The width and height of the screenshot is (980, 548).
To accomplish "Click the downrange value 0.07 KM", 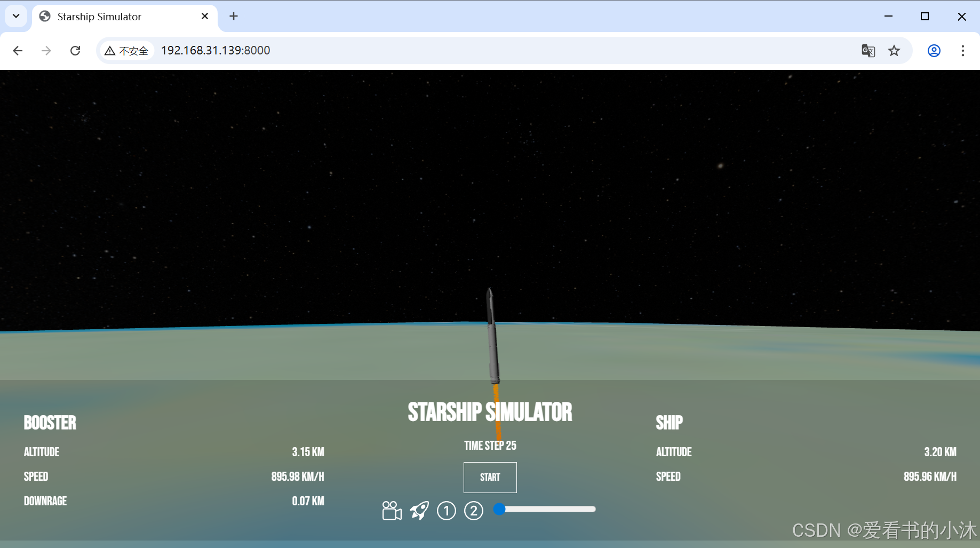I will click(x=308, y=501).
